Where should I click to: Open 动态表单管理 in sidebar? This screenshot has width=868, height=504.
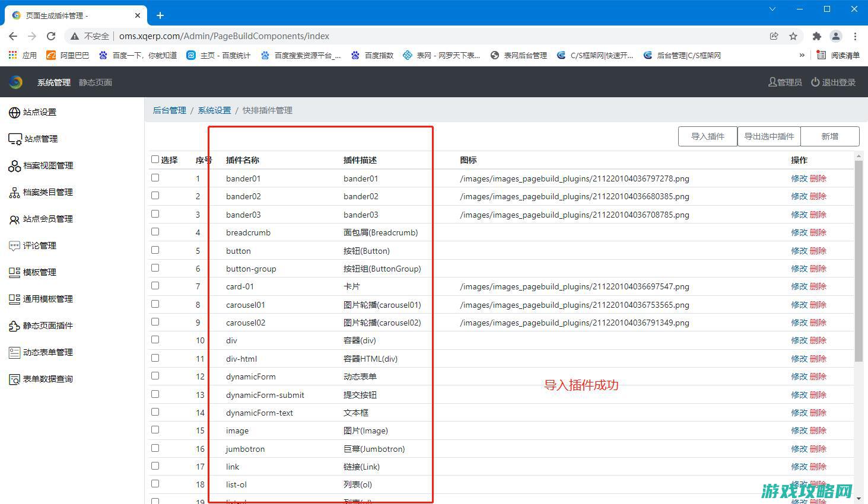point(41,352)
